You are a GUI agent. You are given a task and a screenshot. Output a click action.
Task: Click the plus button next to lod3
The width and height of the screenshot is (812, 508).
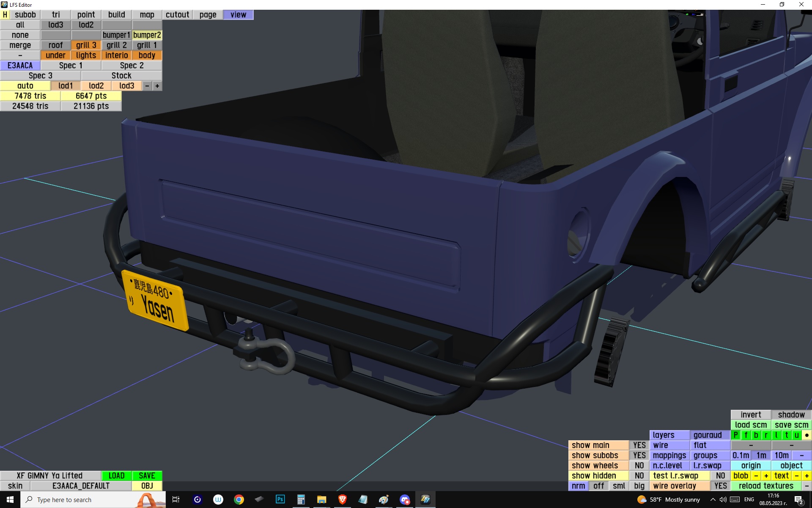point(157,86)
